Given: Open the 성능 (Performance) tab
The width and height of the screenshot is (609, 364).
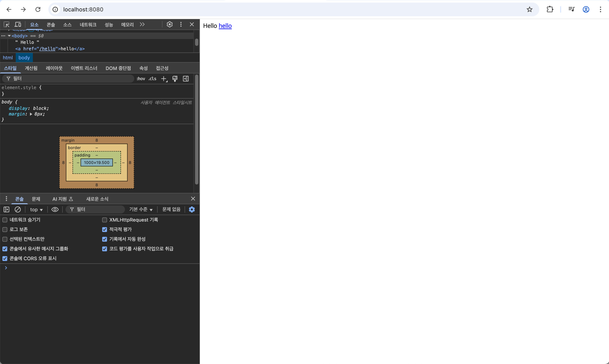Looking at the screenshot, I should (109, 25).
